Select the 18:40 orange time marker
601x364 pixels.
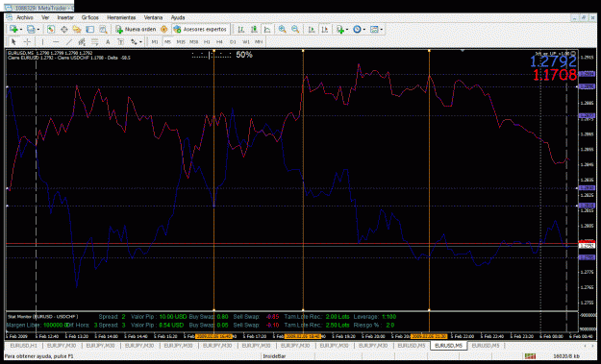tap(303, 336)
